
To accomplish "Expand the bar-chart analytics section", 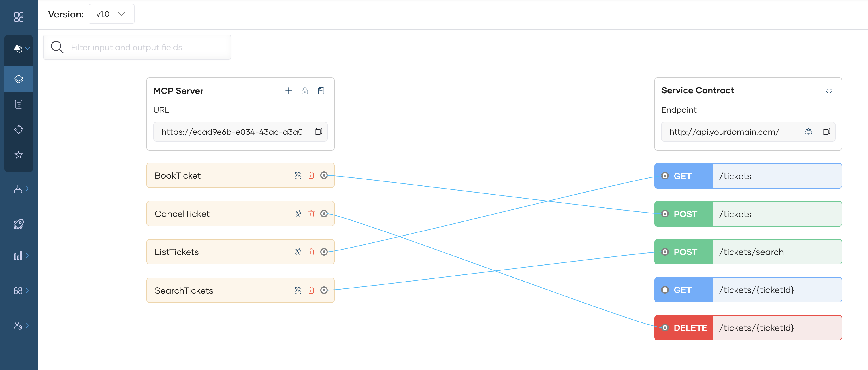I will pyautogui.click(x=19, y=256).
